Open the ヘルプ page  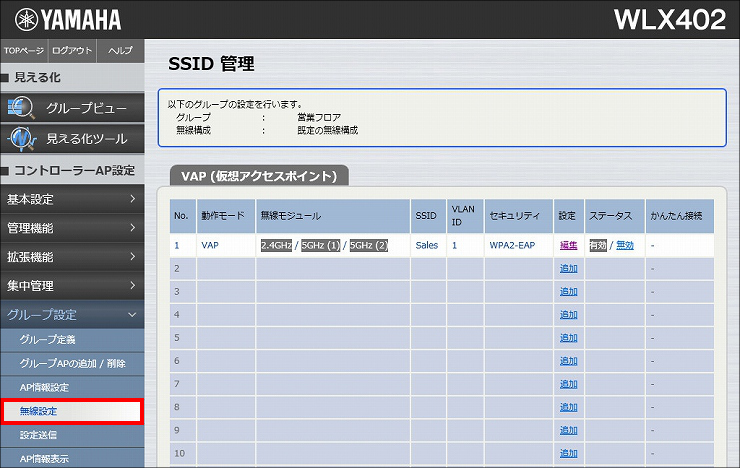(x=120, y=50)
